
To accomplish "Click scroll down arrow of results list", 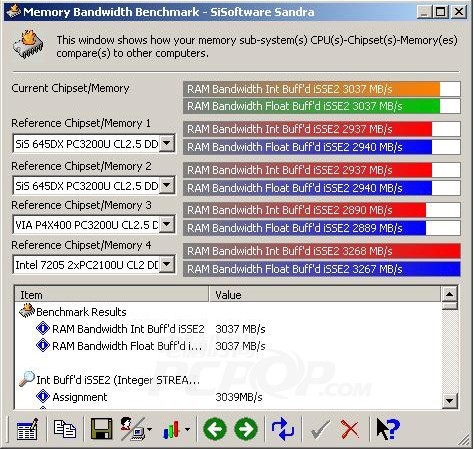I will [x=449, y=401].
